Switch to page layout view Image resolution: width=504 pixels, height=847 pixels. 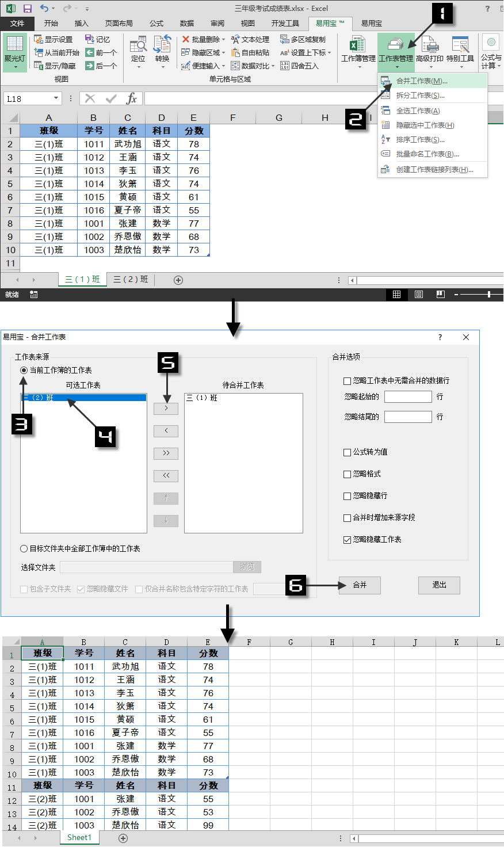[x=419, y=295]
